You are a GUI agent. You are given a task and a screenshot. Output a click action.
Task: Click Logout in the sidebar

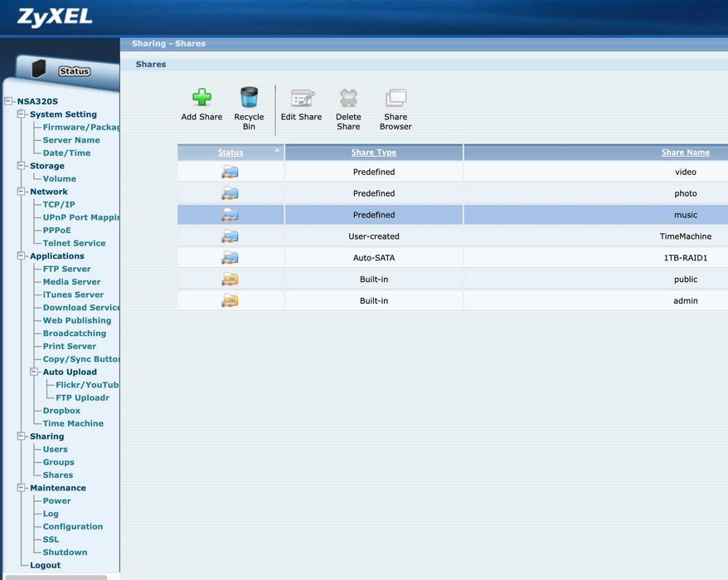(x=45, y=565)
